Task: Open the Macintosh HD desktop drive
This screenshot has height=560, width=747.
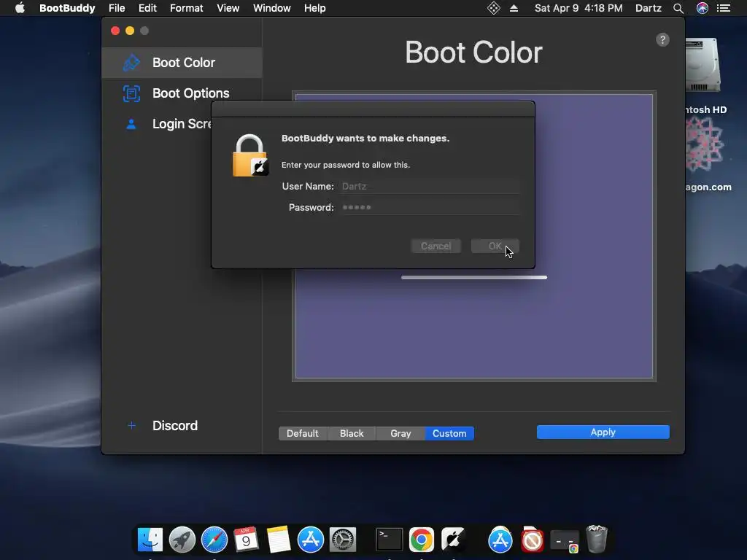Action: [703, 65]
